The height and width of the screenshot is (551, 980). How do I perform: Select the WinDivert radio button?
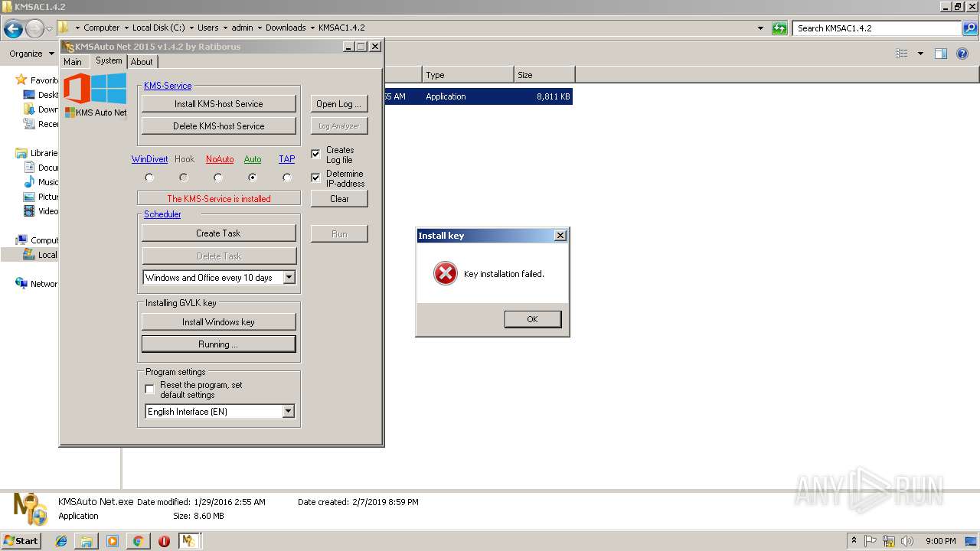point(149,178)
